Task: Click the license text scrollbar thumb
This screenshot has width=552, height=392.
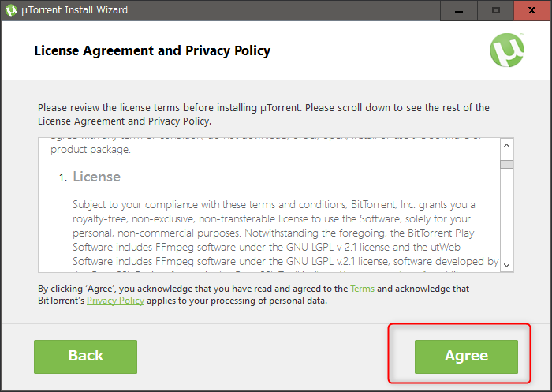Action: (x=507, y=164)
